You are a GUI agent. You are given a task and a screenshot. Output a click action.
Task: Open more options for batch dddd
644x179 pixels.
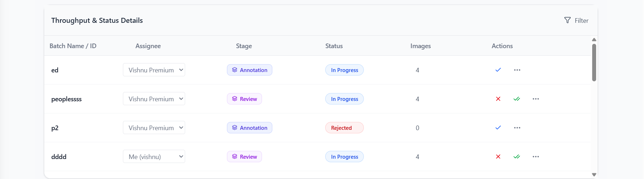coord(536,157)
